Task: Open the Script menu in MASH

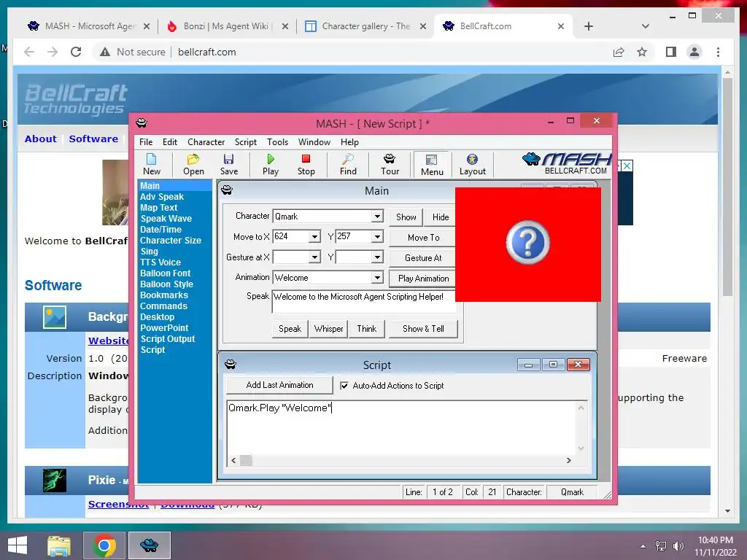Action: [245, 142]
